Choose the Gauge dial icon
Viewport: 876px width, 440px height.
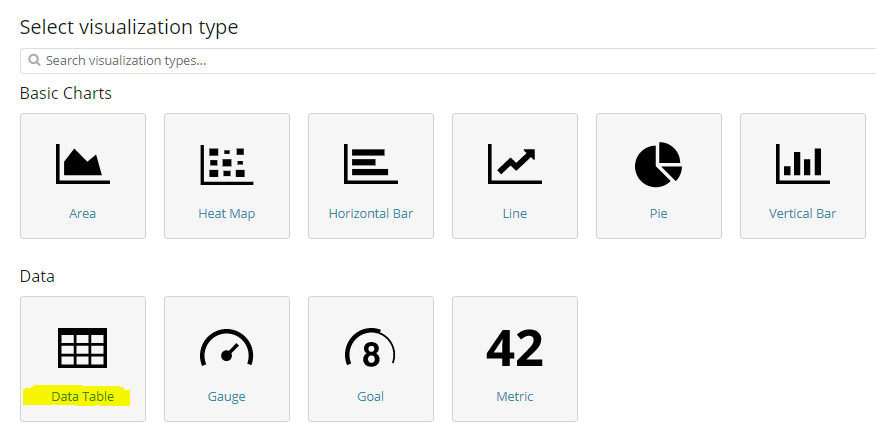click(227, 348)
